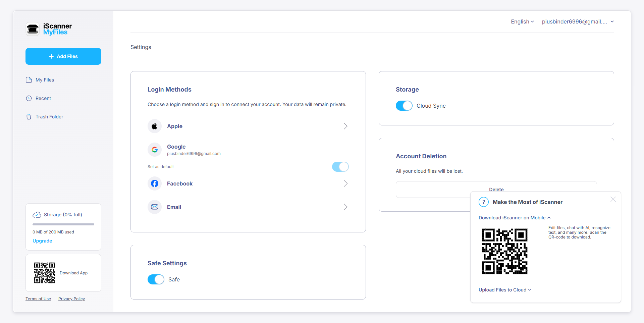Click the storage usage progress bar
The image size is (644, 323).
(x=63, y=224)
